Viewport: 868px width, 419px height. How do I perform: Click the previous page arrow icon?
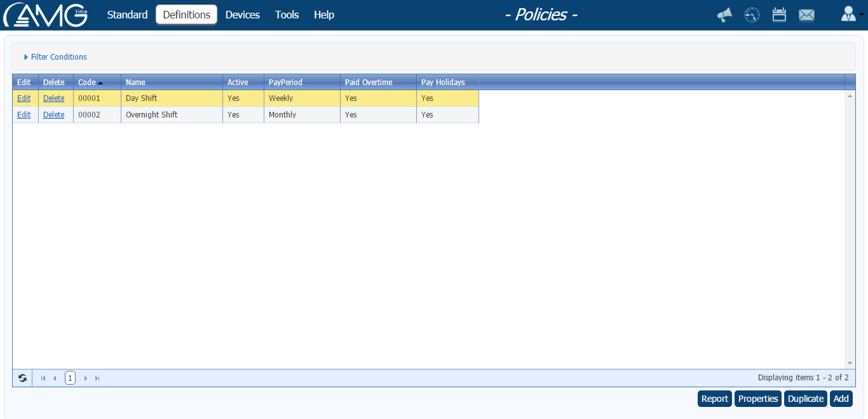55,378
